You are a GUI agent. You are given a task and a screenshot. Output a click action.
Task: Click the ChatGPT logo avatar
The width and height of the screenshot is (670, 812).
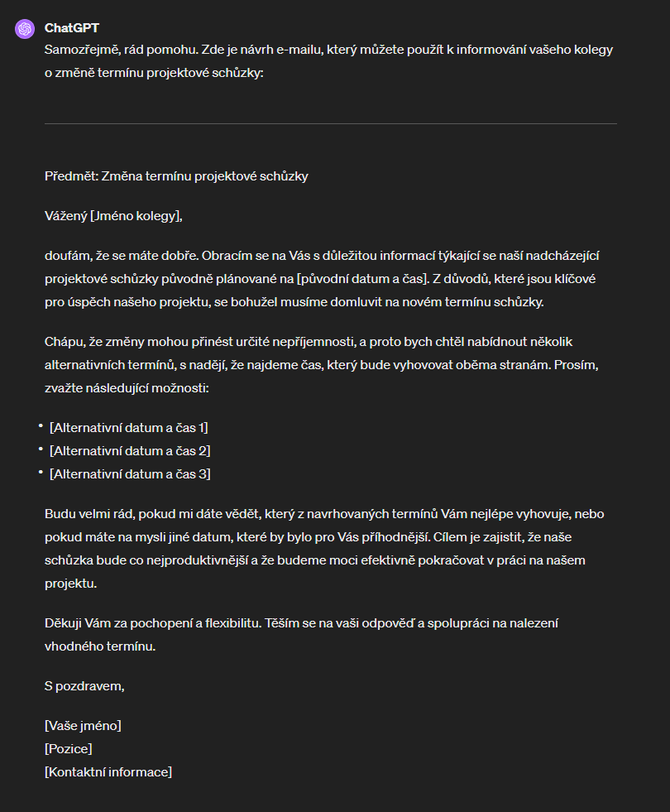[x=25, y=29]
